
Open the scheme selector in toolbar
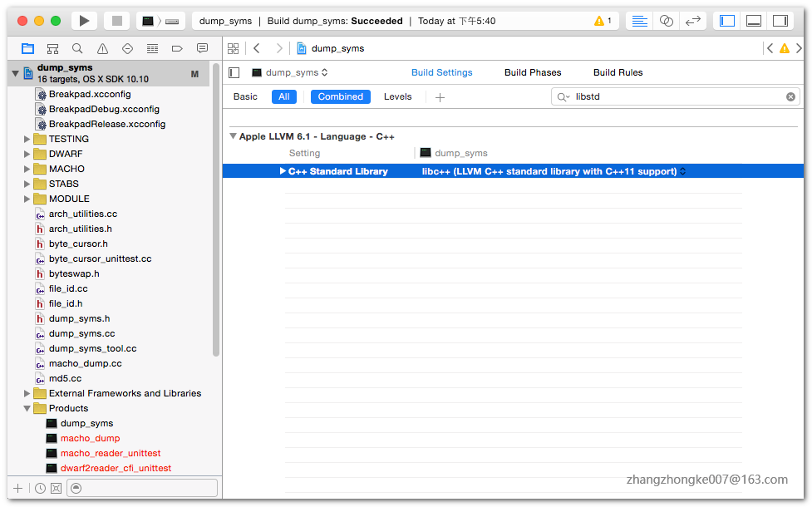160,21
